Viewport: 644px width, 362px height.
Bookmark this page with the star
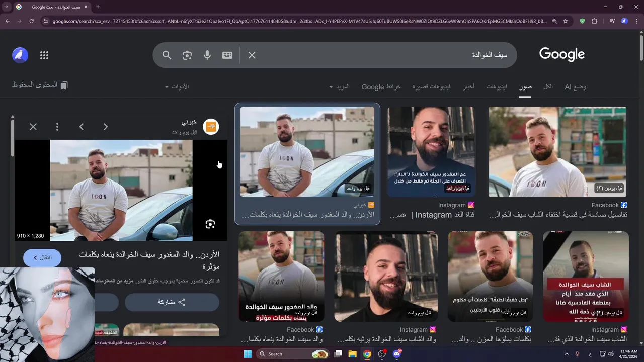coord(566,21)
